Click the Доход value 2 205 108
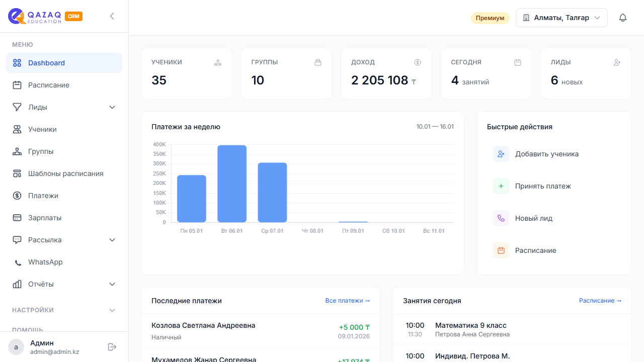The width and height of the screenshot is (644, 362). pyautogui.click(x=380, y=80)
